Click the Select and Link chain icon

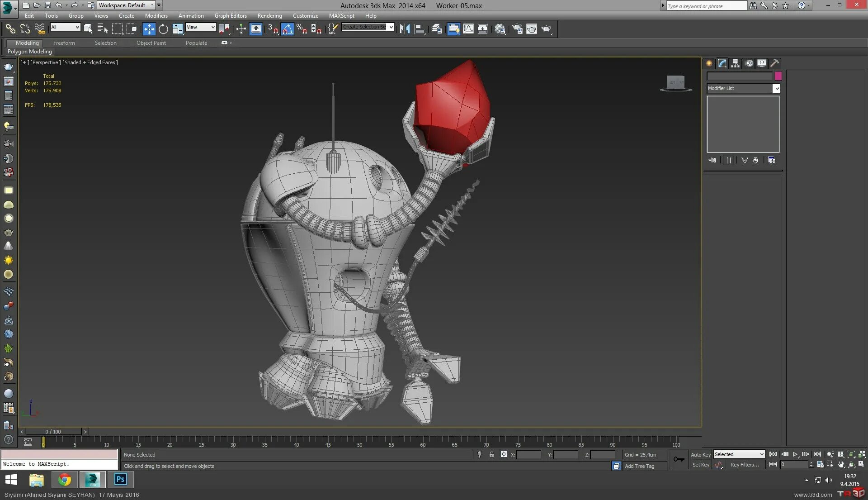pos(10,29)
